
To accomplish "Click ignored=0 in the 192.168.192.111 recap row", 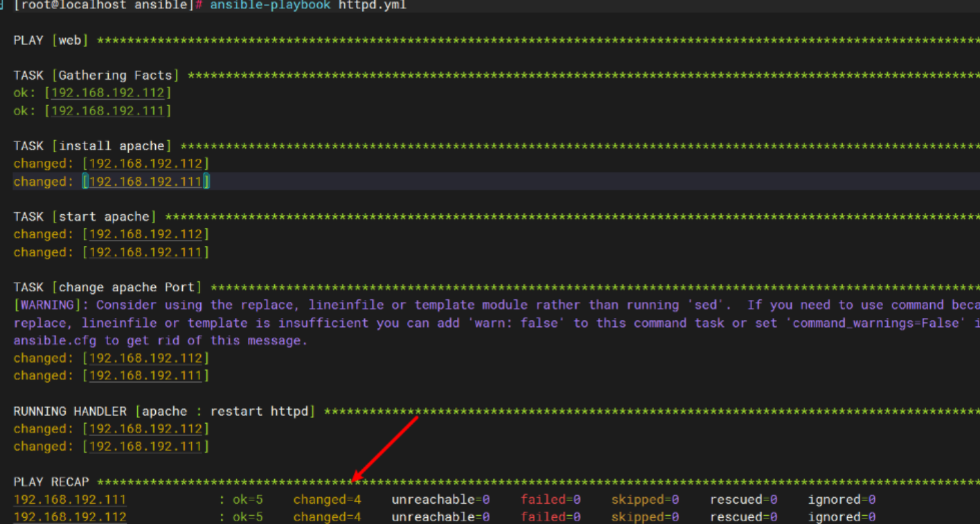I will tap(841, 500).
